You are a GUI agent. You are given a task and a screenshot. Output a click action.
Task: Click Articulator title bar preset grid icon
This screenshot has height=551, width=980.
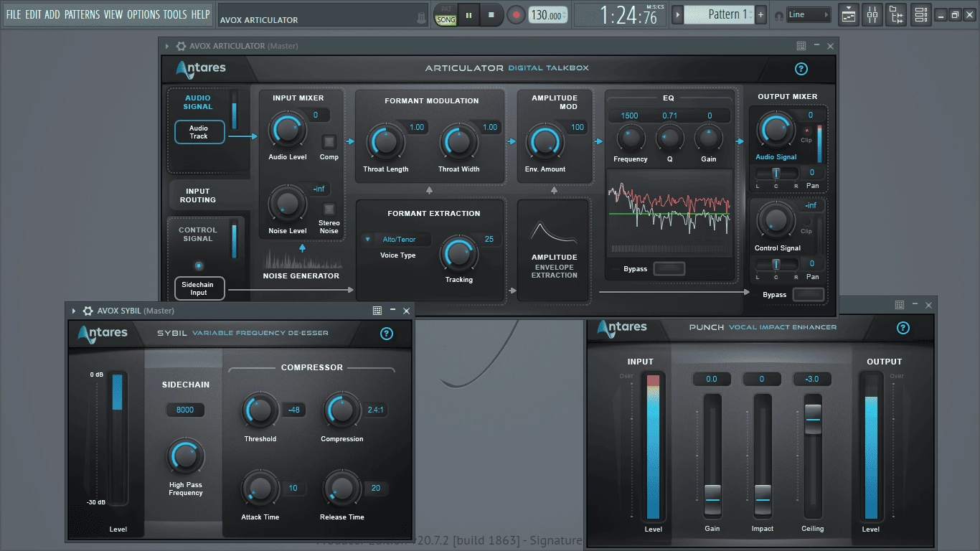pyautogui.click(x=801, y=46)
